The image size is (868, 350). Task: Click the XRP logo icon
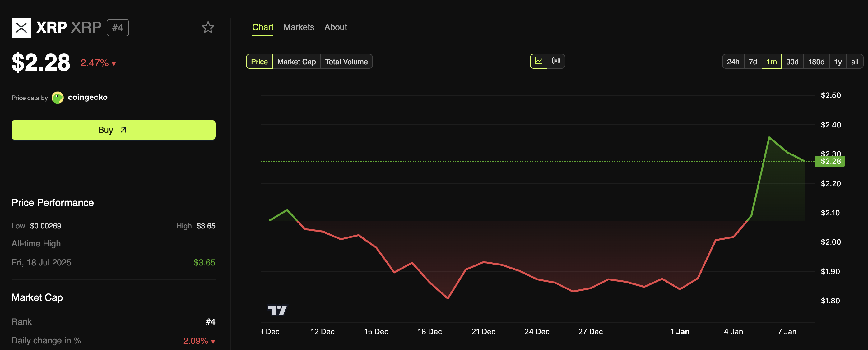21,27
